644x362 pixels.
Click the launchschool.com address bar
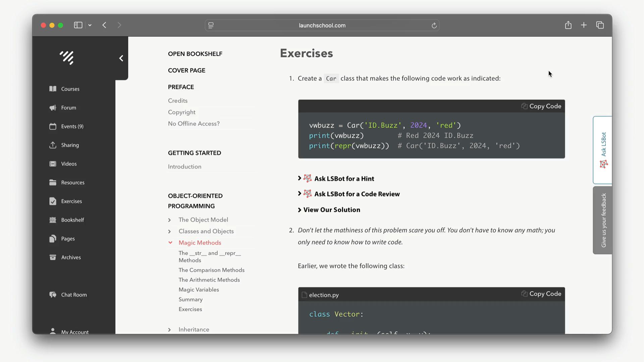pyautogui.click(x=322, y=25)
